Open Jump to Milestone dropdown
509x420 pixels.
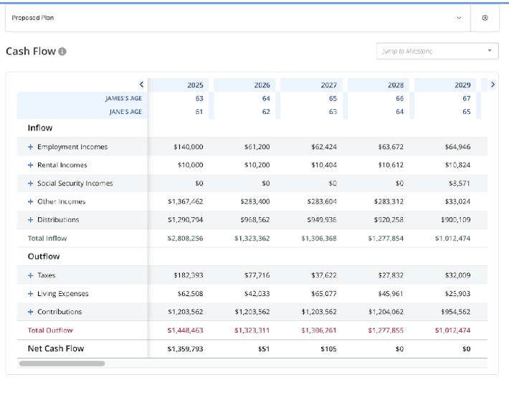tap(437, 51)
